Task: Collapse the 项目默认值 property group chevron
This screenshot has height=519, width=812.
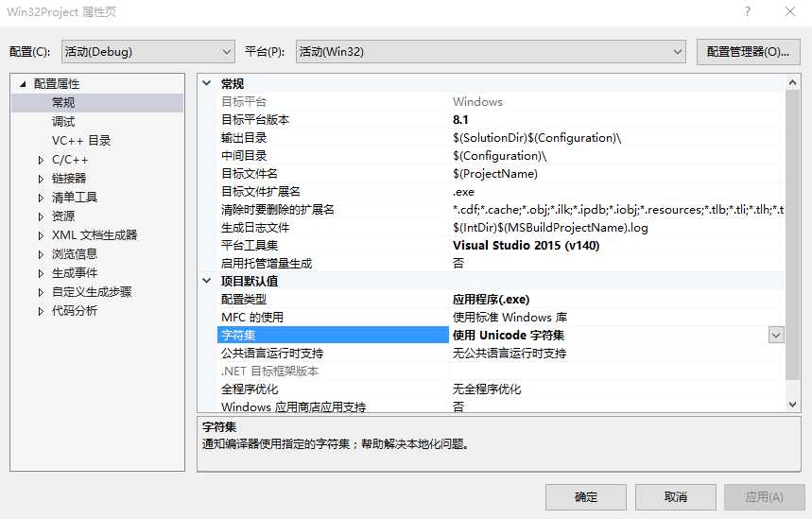Action: point(207,281)
